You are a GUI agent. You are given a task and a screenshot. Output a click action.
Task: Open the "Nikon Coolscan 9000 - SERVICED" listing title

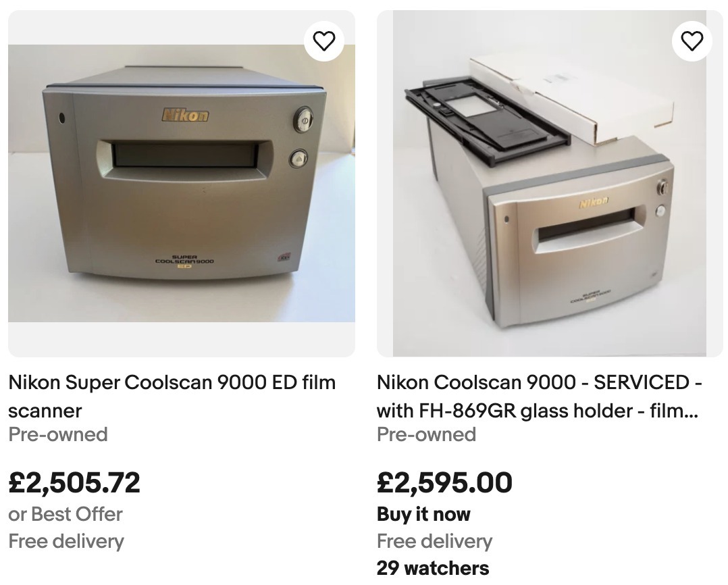(x=539, y=396)
